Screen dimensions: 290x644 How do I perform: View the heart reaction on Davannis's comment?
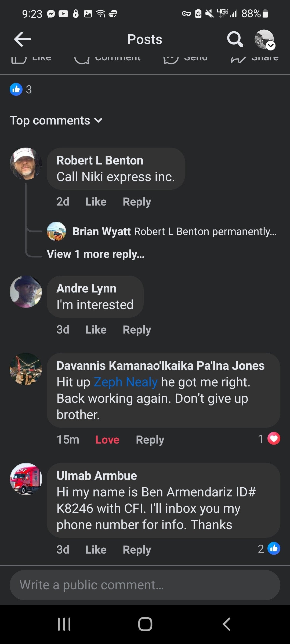click(x=274, y=439)
